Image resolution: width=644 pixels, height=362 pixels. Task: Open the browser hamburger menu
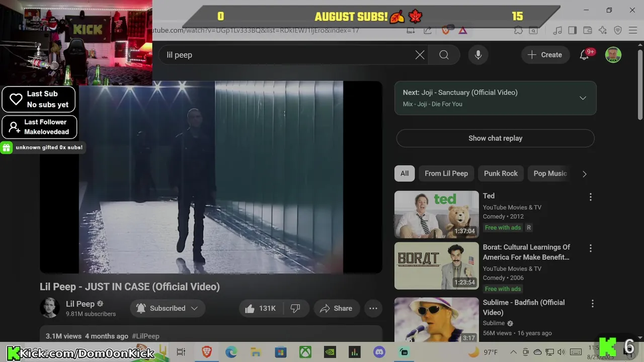click(633, 30)
